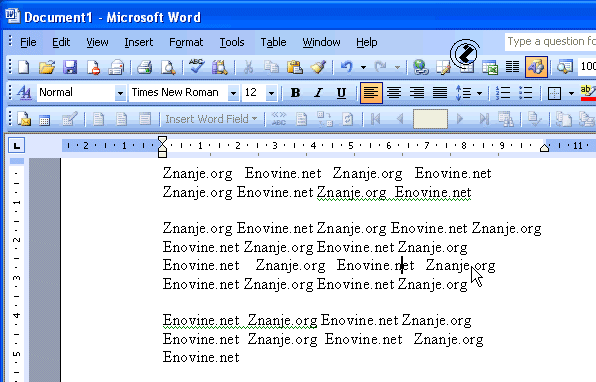Toggle the Drawing toolbar button

pos(536,67)
